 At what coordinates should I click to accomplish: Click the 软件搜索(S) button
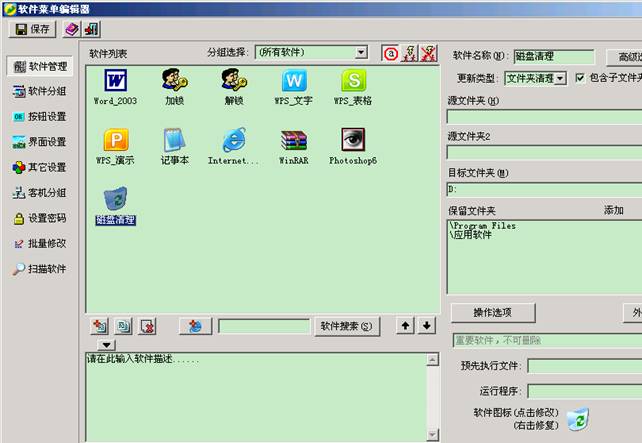click(346, 326)
